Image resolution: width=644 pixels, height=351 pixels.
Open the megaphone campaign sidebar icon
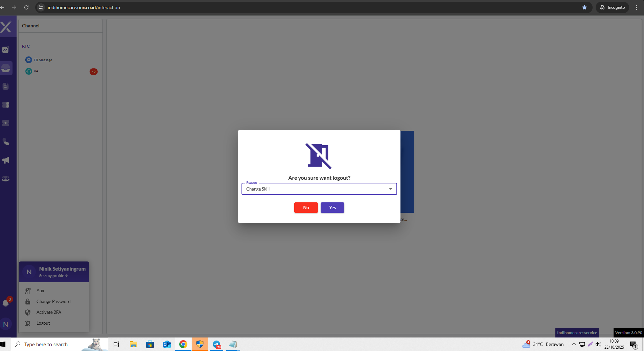[x=6, y=160]
